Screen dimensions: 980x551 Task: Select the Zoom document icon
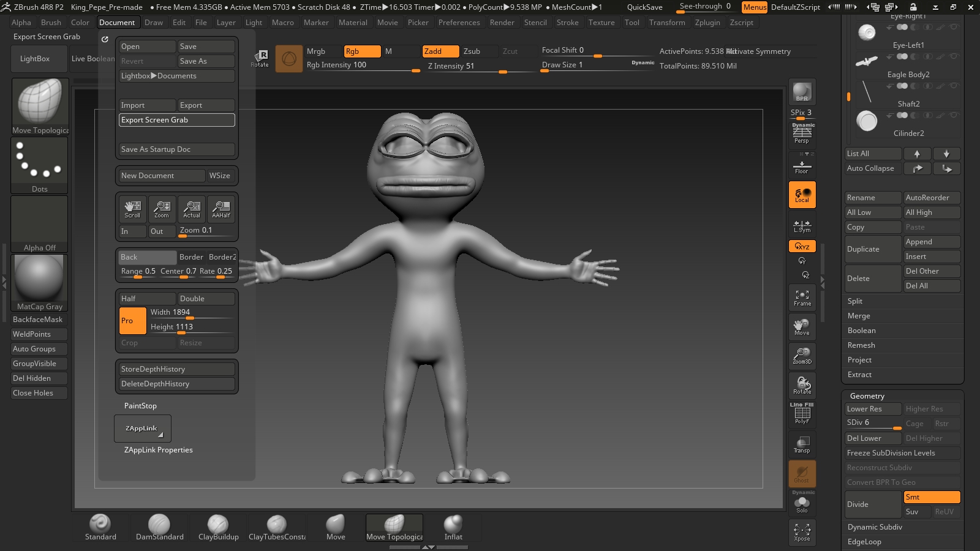point(162,209)
